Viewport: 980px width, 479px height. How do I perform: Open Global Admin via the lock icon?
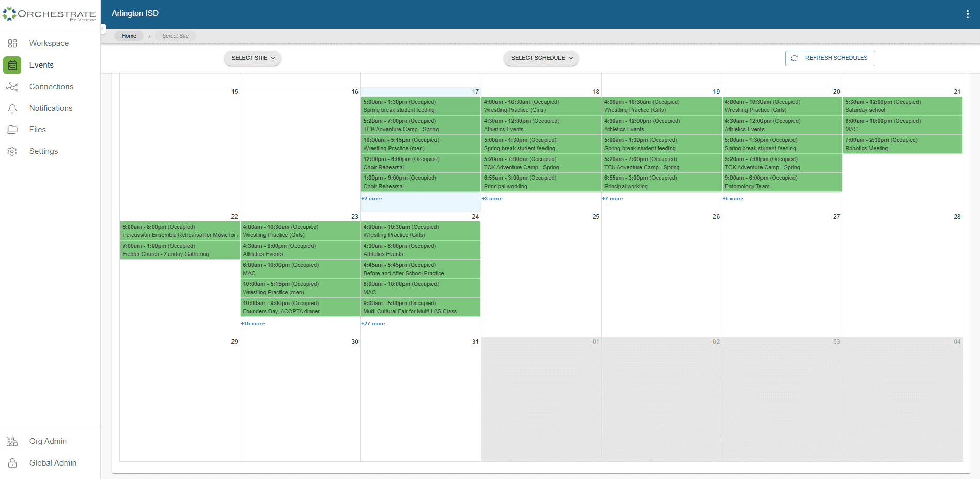pyautogui.click(x=11, y=463)
